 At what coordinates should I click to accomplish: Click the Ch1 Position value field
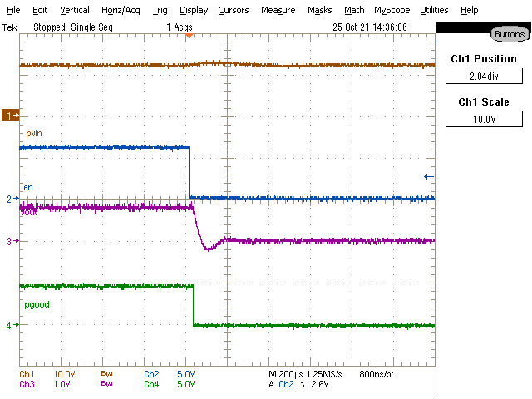coord(484,76)
